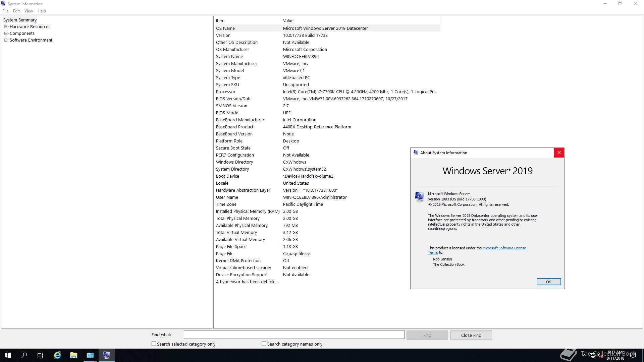Select the OS Name row
This screenshot has height=362, width=644.
327,28
